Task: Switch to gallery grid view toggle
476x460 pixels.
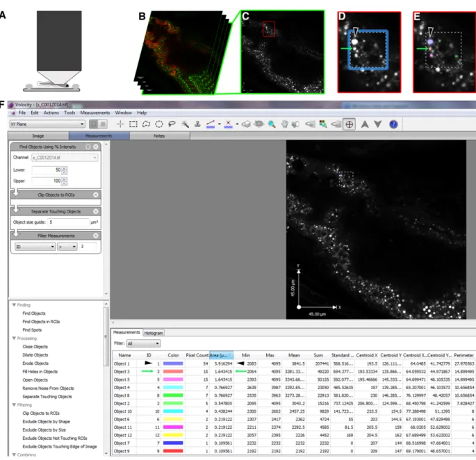Action: [103, 124]
